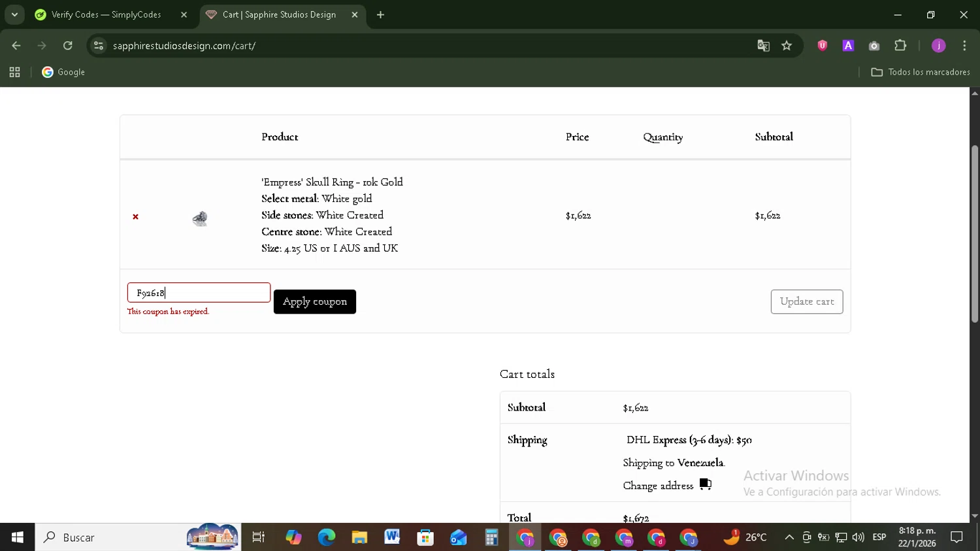Open Microsoft Store from the taskbar
The image size is (980, 551).
tap(425, 537)
